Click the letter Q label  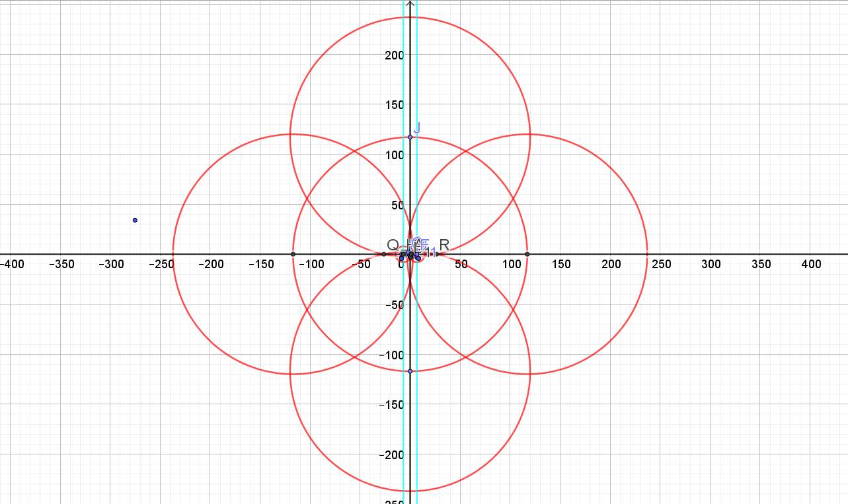pos(393,245)
